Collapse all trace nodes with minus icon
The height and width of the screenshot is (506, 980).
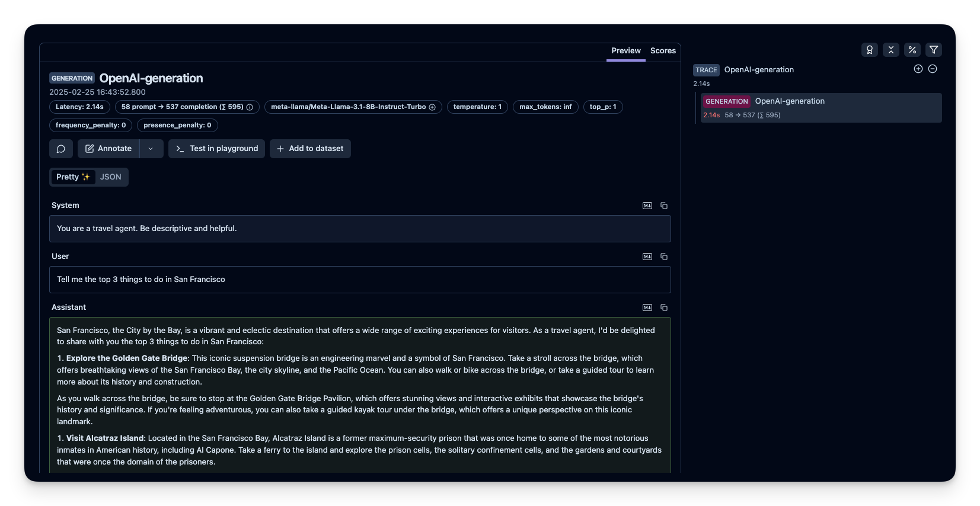click(x=933, y=69)
